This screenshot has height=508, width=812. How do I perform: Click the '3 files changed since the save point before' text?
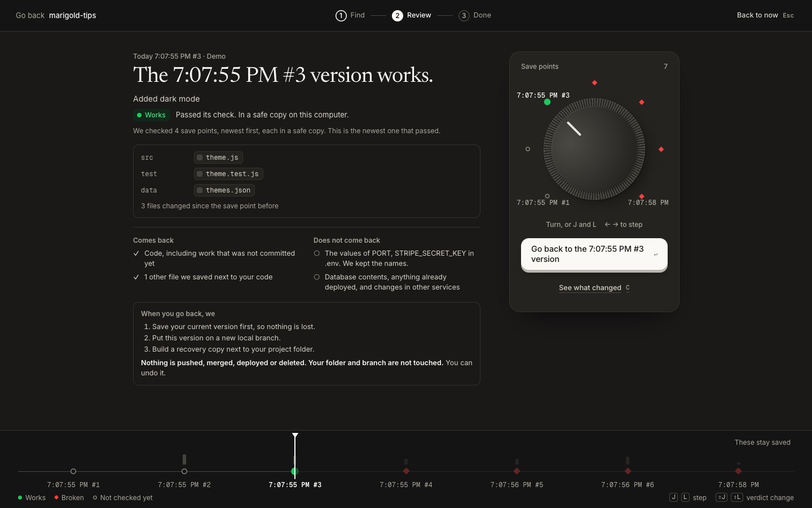pyautogui.click(x=210, y=206)
